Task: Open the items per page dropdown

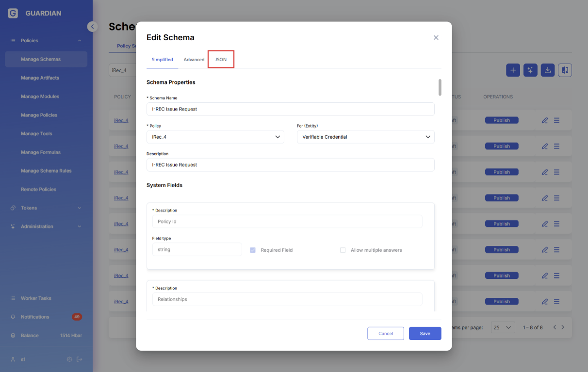Action: pos(503,327)
